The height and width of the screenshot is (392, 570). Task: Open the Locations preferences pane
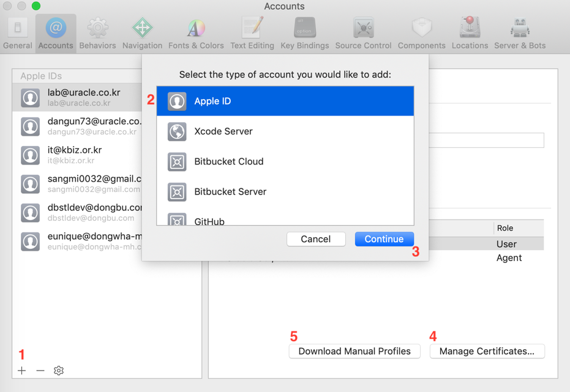[470, 33]
